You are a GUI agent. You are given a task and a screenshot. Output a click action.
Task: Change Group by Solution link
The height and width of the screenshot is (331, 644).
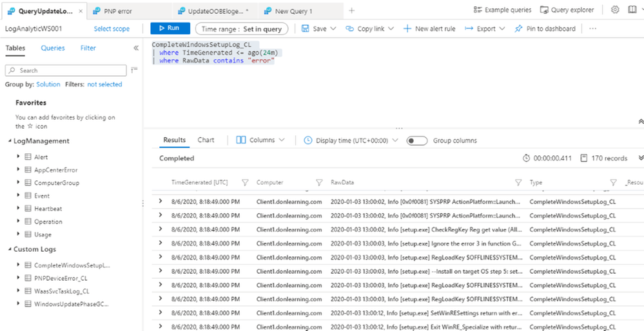pos(48,84)
